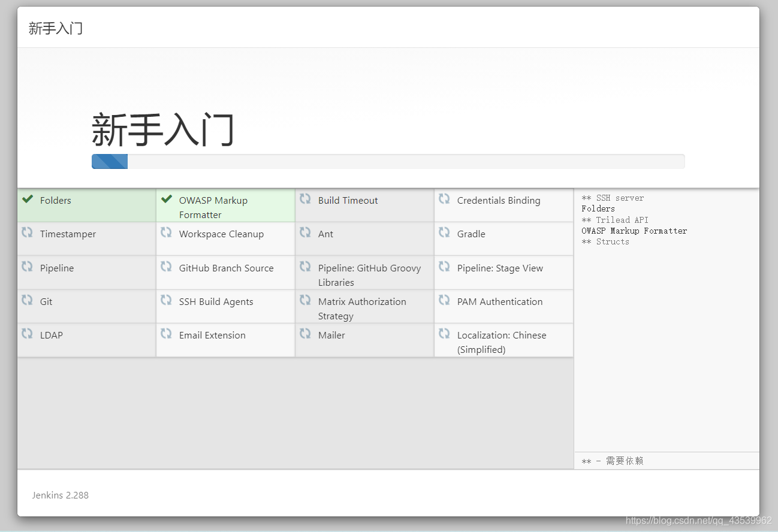The image size is (778, 532).
Task: Click 'OWASP Markup Formatter' in the install log
Action: [634, 231]
